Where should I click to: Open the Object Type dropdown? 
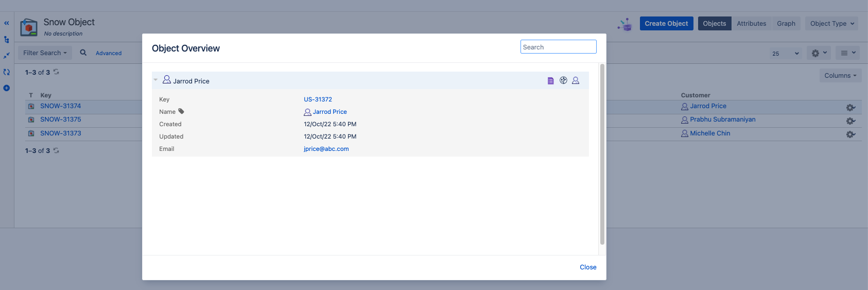tap(831, 24)
